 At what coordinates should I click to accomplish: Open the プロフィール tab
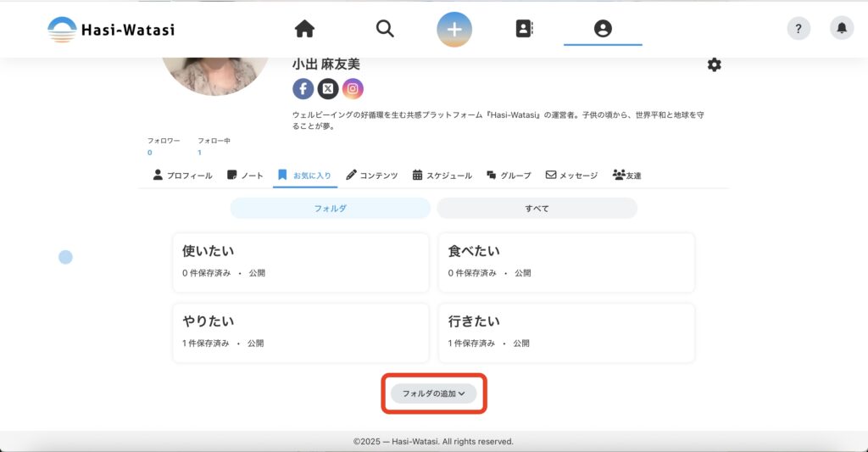[182, 176]
